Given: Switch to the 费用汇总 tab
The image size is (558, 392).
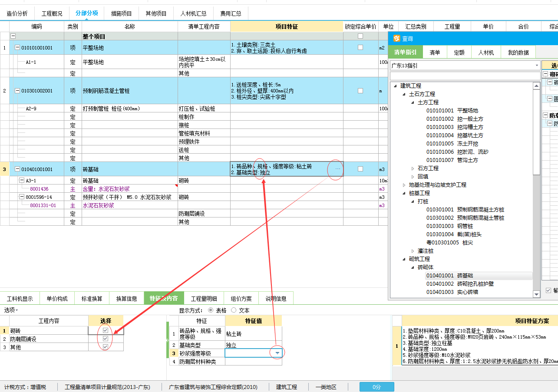Looking at the screenshot, I should (231, 13).
